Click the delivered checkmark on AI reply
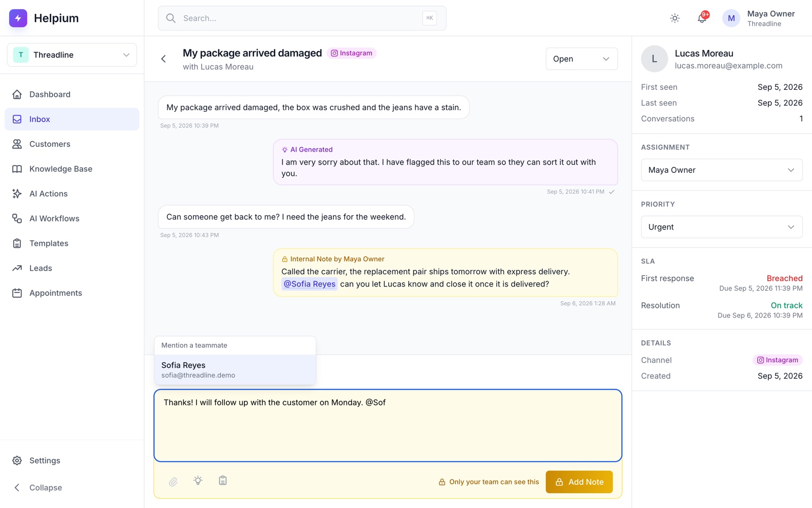This screenshot has width=812, height=508. click(612, 192)
